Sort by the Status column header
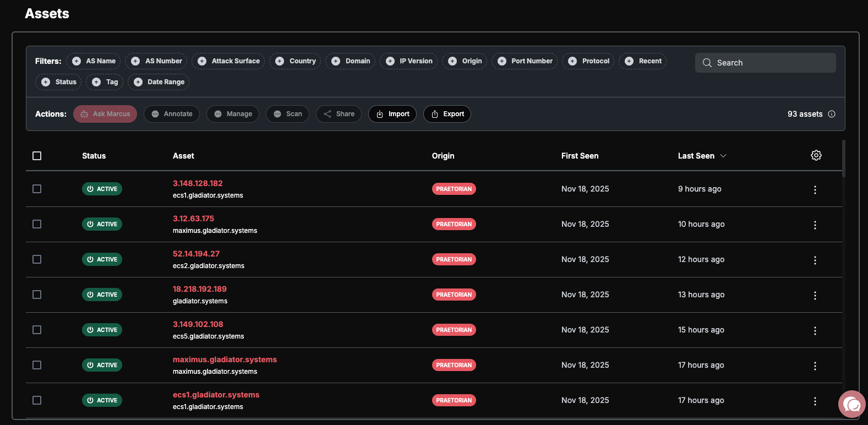This screenshot has height=425, width=868. pos(94,156)
